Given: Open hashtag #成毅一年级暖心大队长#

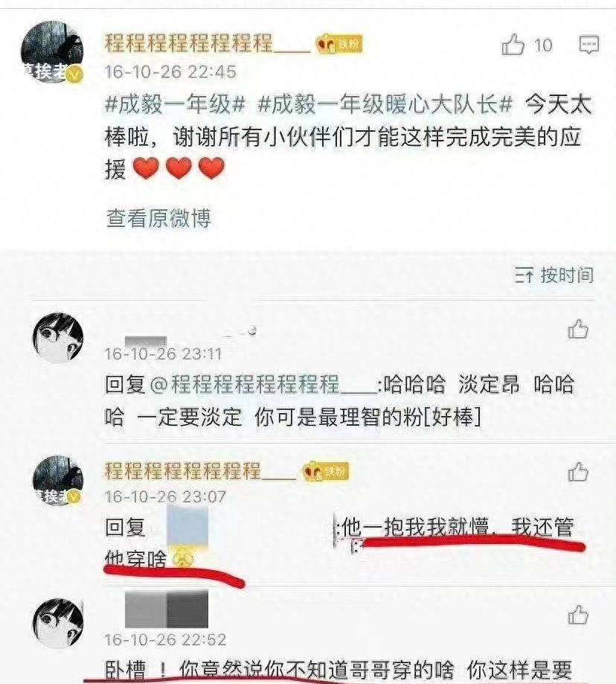Looking at the screenshot, I should [385, 105].
